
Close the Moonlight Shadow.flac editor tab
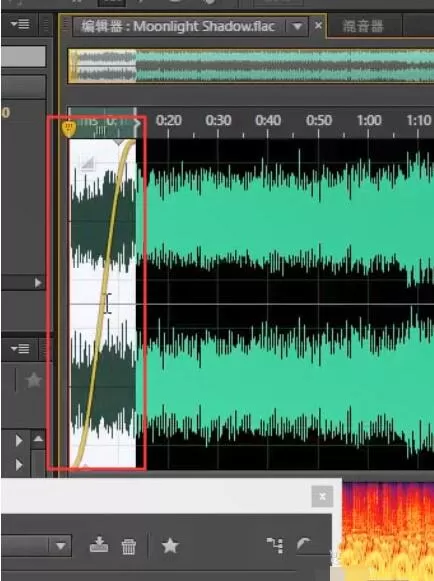(x=318, y=26)
